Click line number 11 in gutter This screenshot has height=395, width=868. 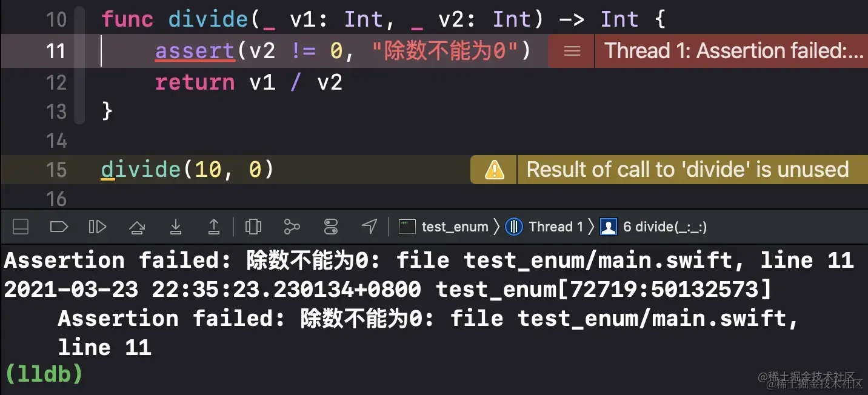pyautogui.click(x=56, y=51)
